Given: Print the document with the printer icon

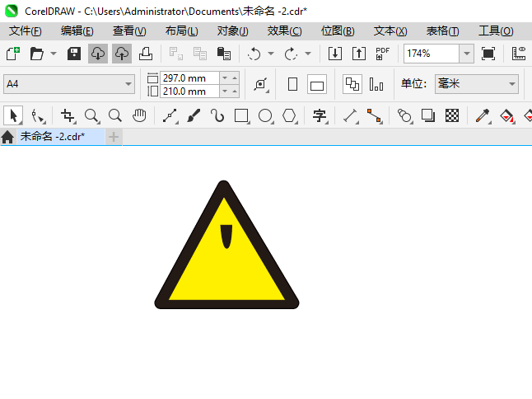Looking at the screenshot, I should 146,54.
